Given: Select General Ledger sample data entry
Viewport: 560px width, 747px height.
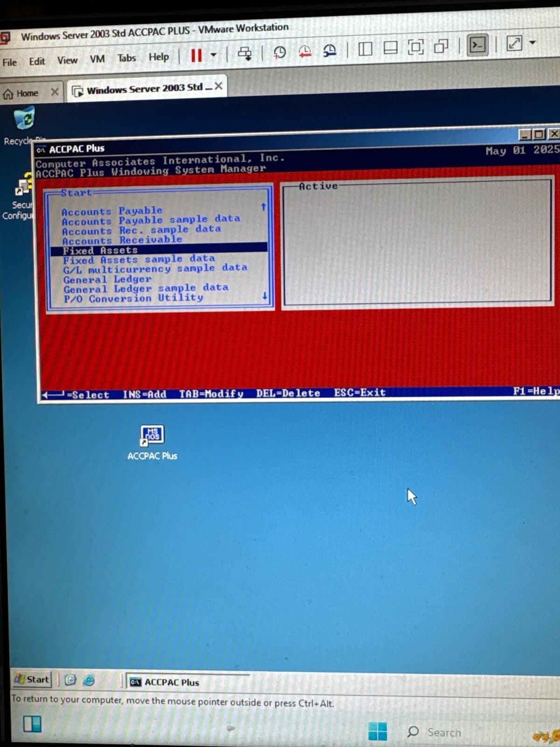Looking at the screenshot, I should [x=146, y=289].
